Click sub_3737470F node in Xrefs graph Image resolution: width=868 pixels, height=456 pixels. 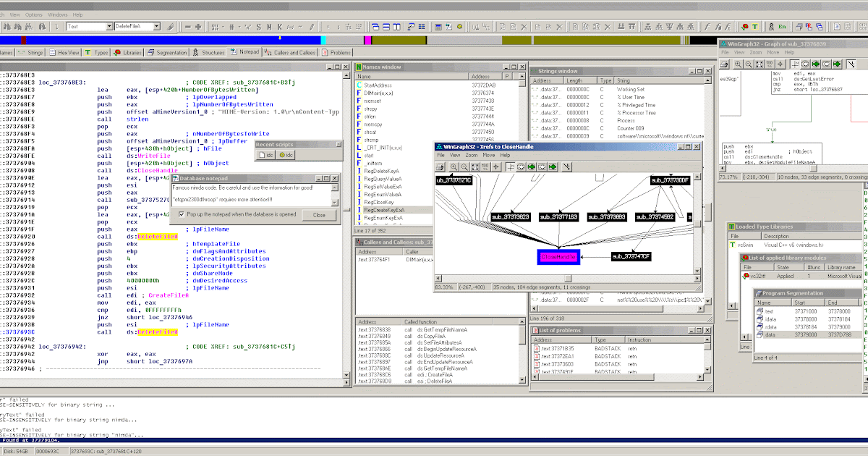(x=631, y=256)
